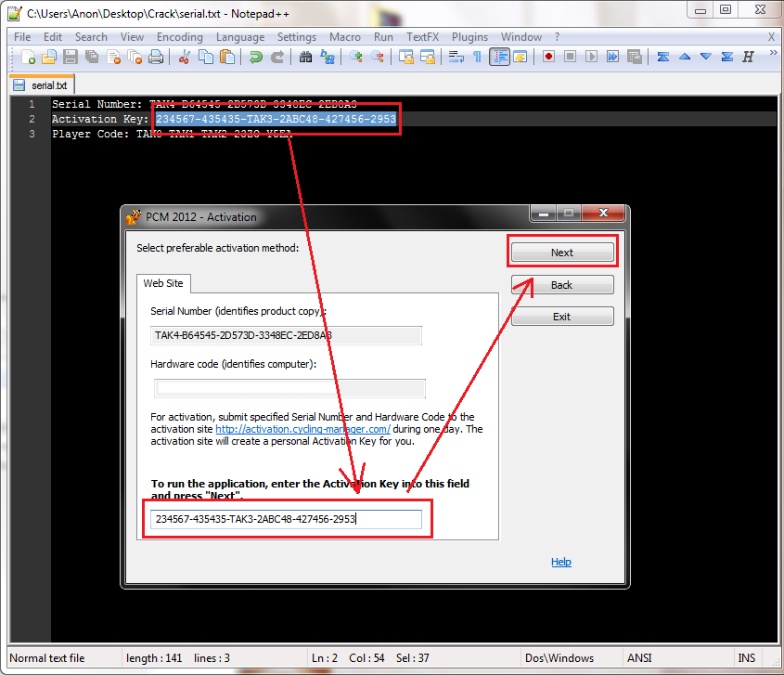Open the Encoding menu
Viewport: 784px width, 675px height.
pyautogui.click(x=180, y=37)
